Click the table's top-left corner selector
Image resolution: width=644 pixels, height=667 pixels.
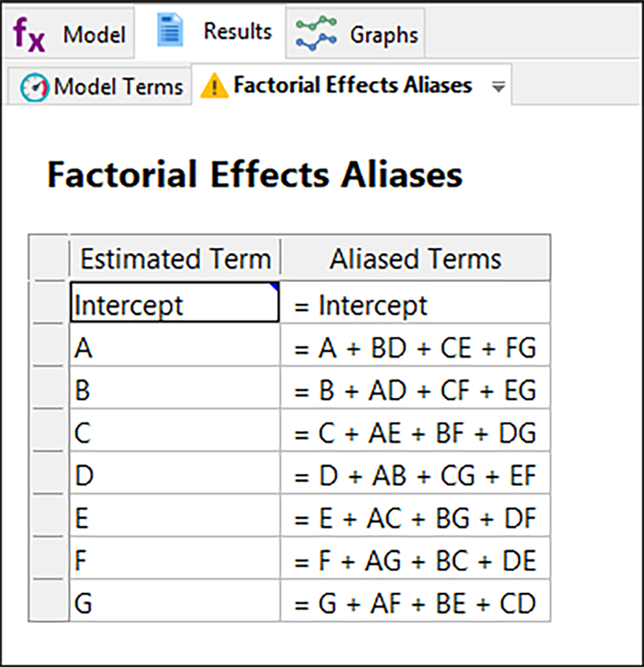click(x=49, y=259)
